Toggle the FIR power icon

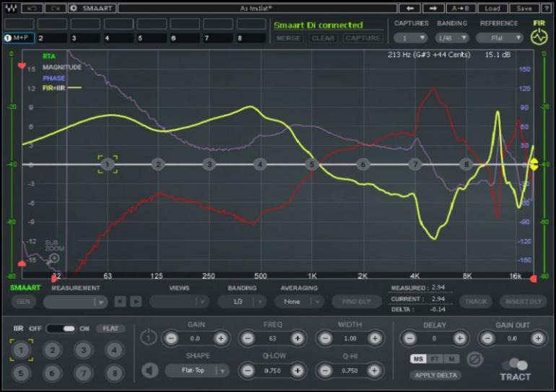pyautogui.click(x=539, y=37)
